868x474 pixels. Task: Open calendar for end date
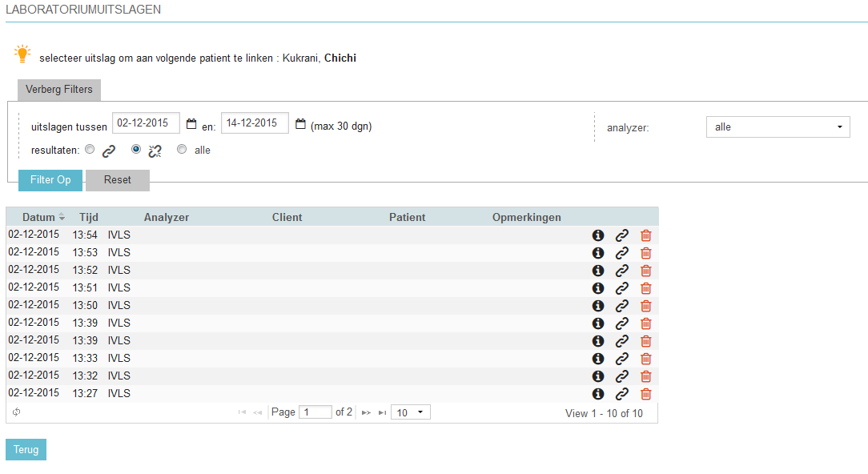[300, 124]
